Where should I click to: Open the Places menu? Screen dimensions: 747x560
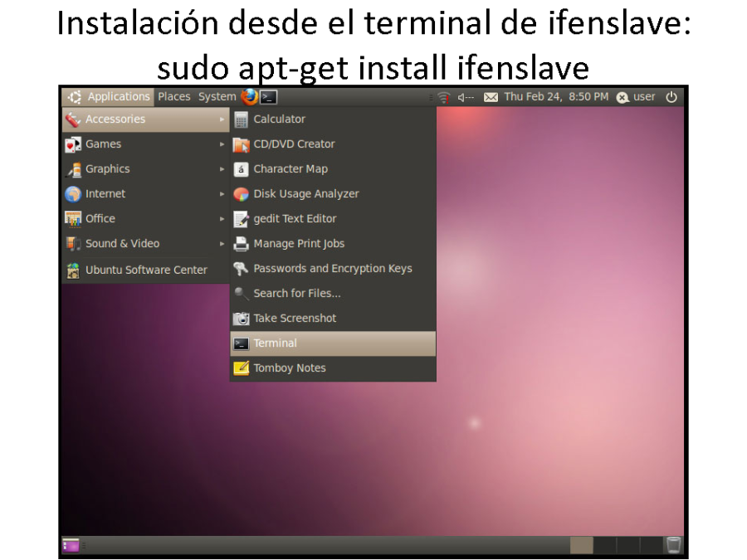(x=173, y=96)
